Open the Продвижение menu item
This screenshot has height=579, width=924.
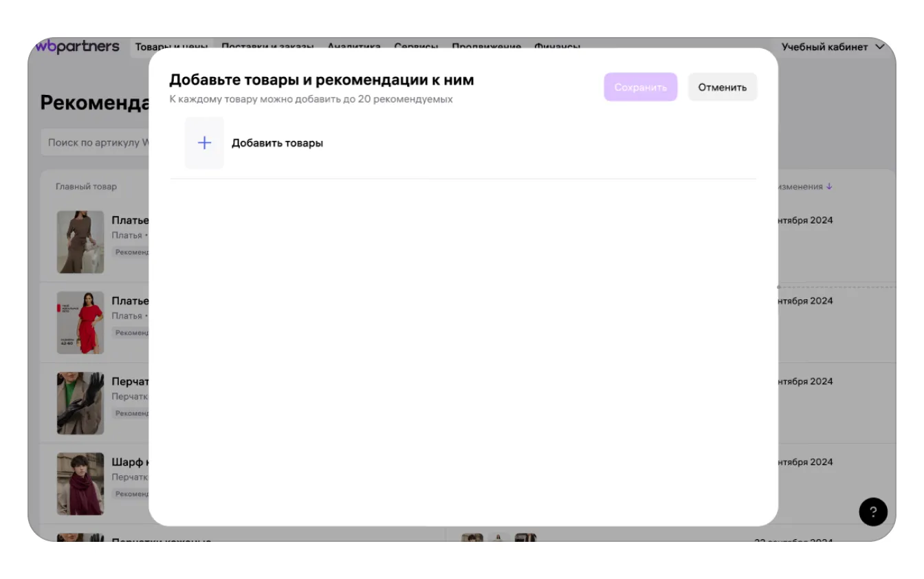pos(485,45)
